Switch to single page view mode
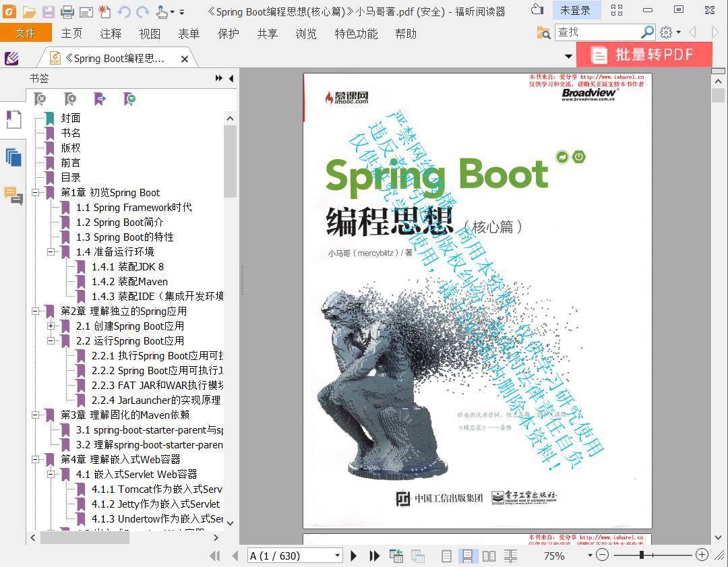 coord(446,556)
